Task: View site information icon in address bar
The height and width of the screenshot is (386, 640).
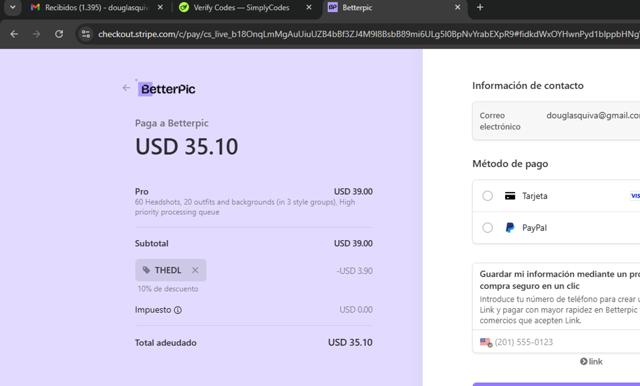Action: (x=86, y=34)
